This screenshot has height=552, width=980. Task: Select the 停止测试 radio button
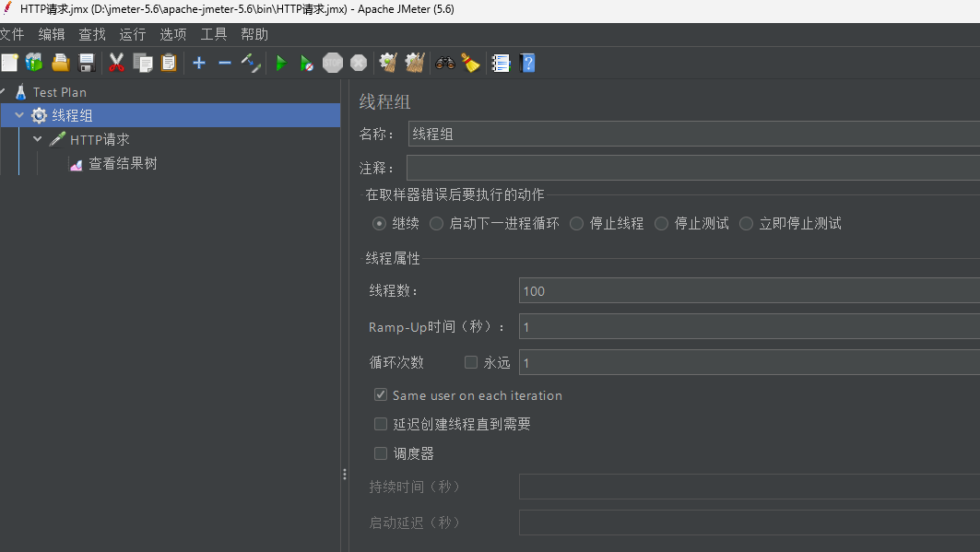[x=661, y=224]
